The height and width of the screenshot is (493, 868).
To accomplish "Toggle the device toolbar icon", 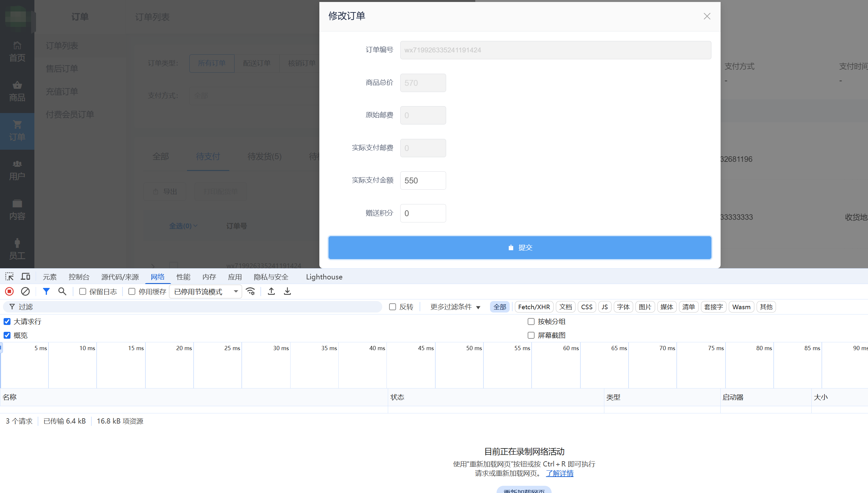I will click(26, 276).
